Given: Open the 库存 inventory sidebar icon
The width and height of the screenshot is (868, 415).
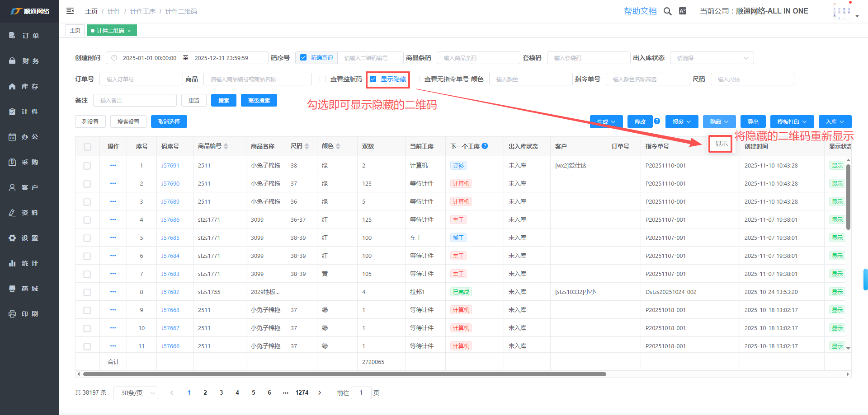Looking at the screenshot, I should (12, 86).
